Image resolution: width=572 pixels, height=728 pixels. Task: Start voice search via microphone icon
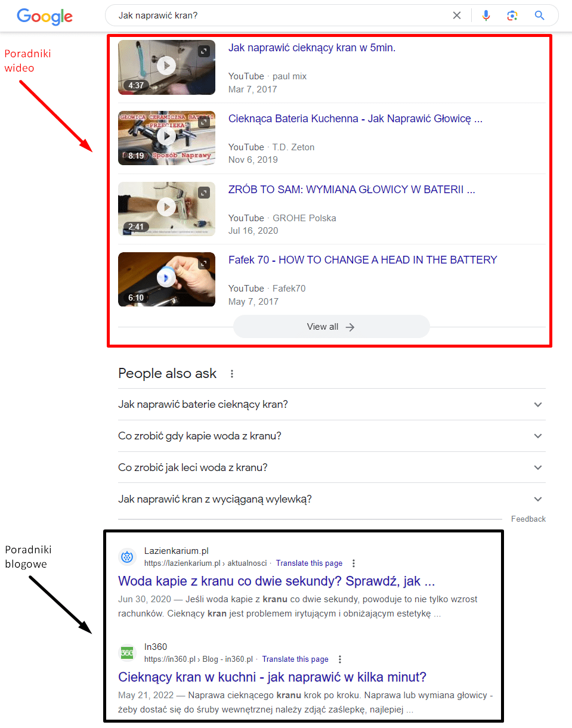[486, 16]
